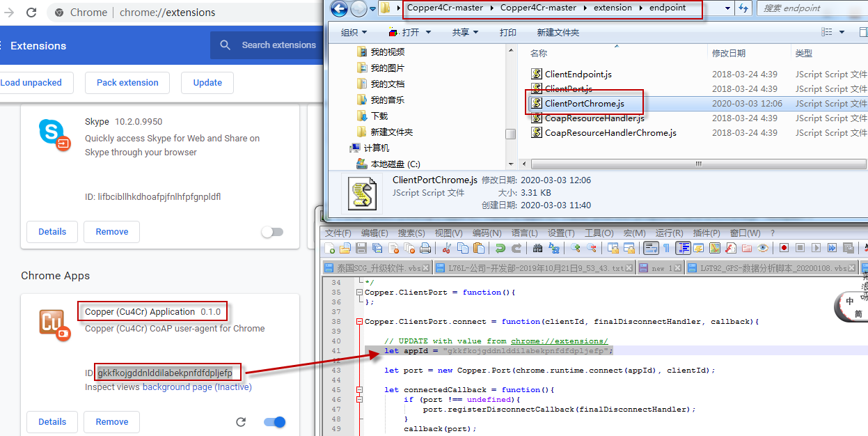Click the 打印 button in Explorer toolbar
Screen dimensions: 868x436
coord(508,32)
